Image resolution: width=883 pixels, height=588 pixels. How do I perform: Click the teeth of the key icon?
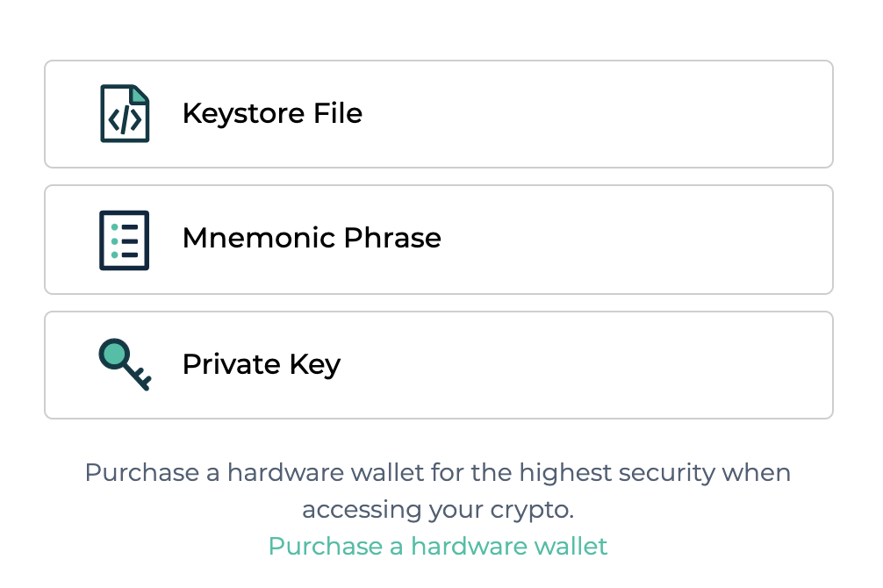(x=143, y=380)
